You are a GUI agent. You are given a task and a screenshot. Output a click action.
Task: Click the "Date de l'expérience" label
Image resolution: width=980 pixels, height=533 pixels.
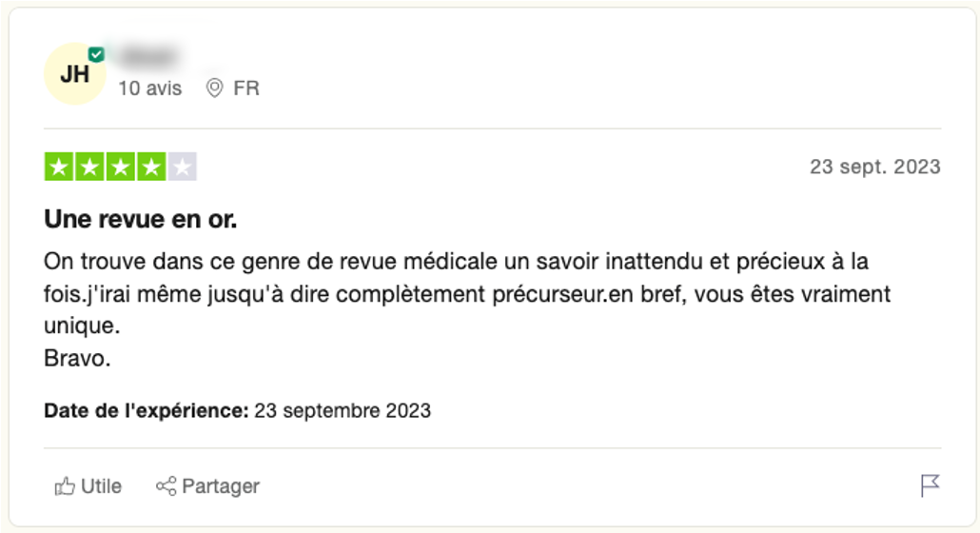pos(146,411)
